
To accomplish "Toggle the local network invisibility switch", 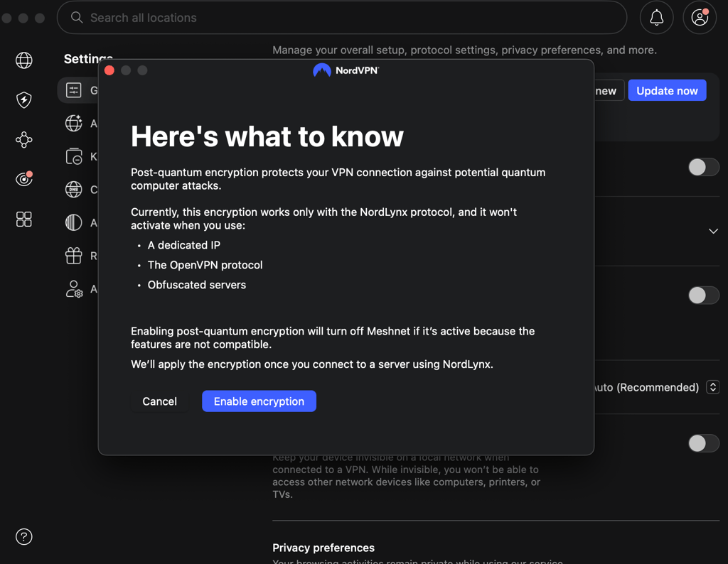I will 703,443.
